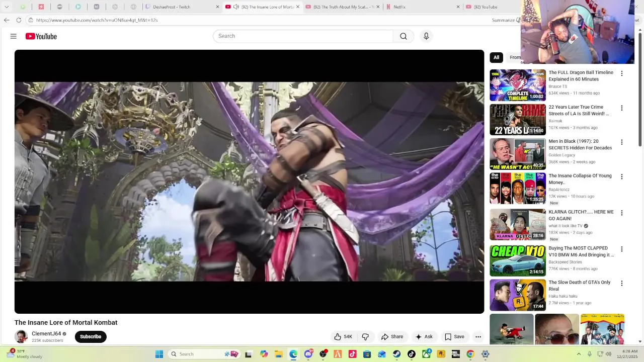Go to the YouTube home logo

tap(41, 36)
